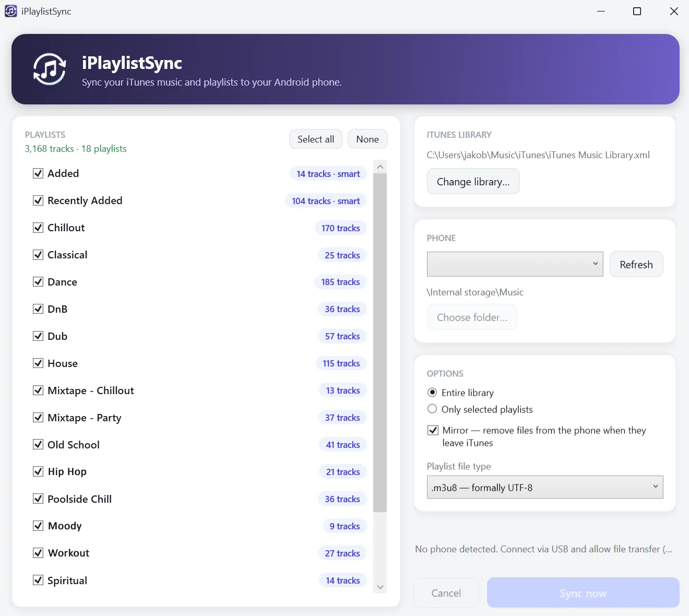The image size is (689, 616).
Task: Open the Playlist file type dropdown
Action: (x=545, y=487)
